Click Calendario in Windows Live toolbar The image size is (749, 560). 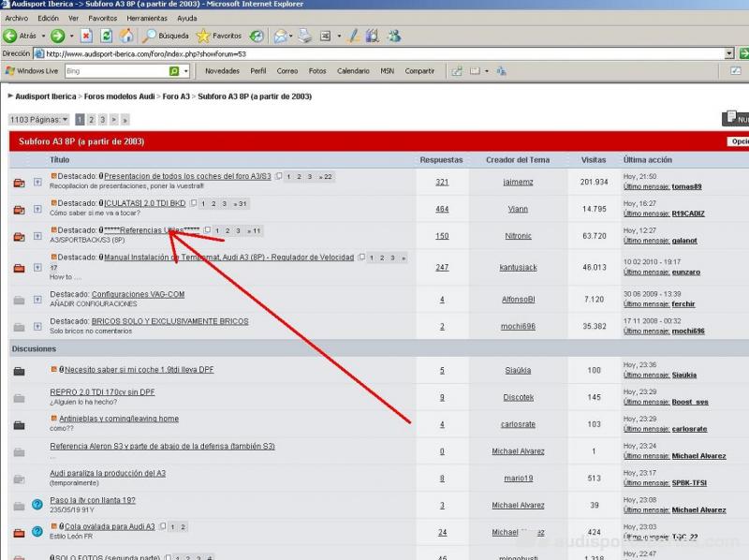click(353, 71)
